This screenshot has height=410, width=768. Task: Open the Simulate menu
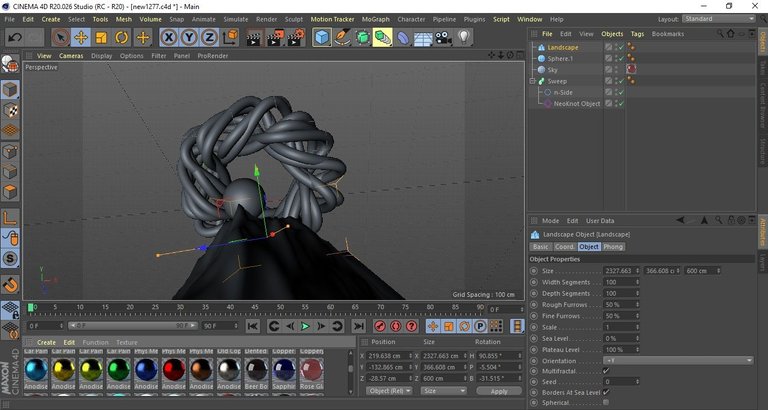click(236, 19)
